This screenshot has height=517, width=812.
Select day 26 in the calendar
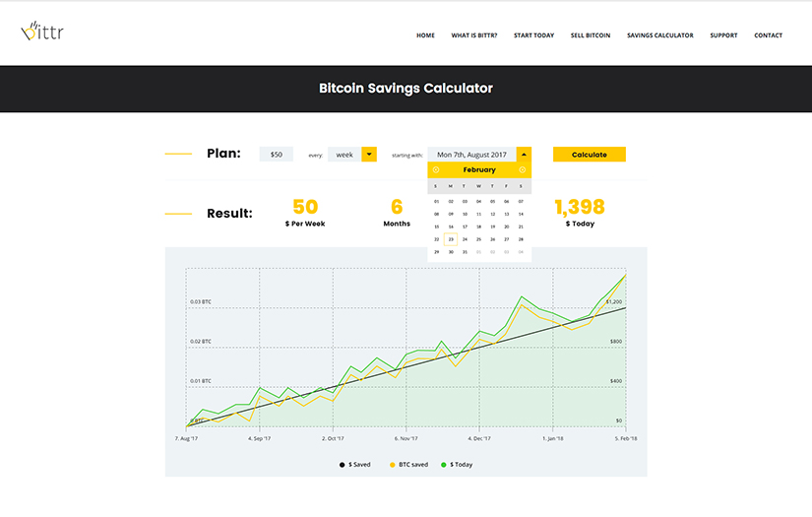[x=492, y=239]
